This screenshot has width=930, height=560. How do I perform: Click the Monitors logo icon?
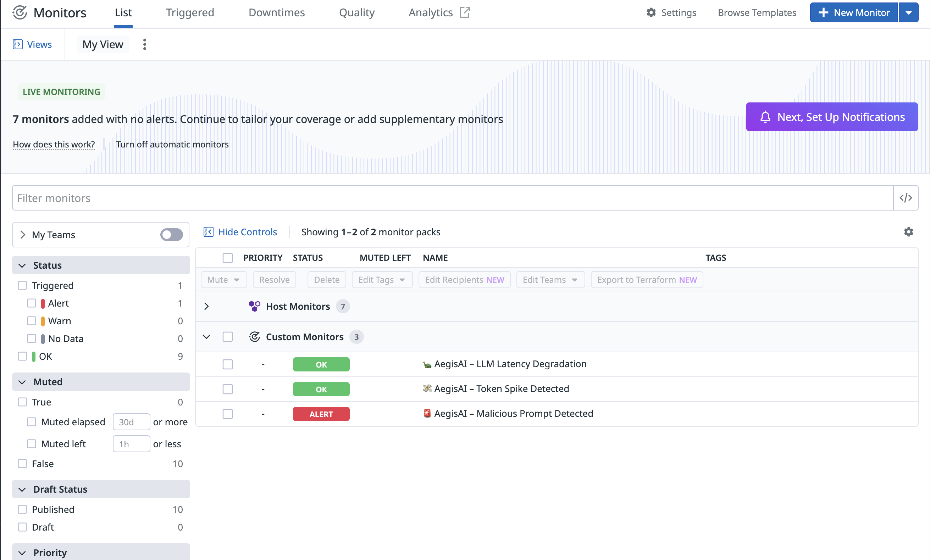(x=20, y=12)
